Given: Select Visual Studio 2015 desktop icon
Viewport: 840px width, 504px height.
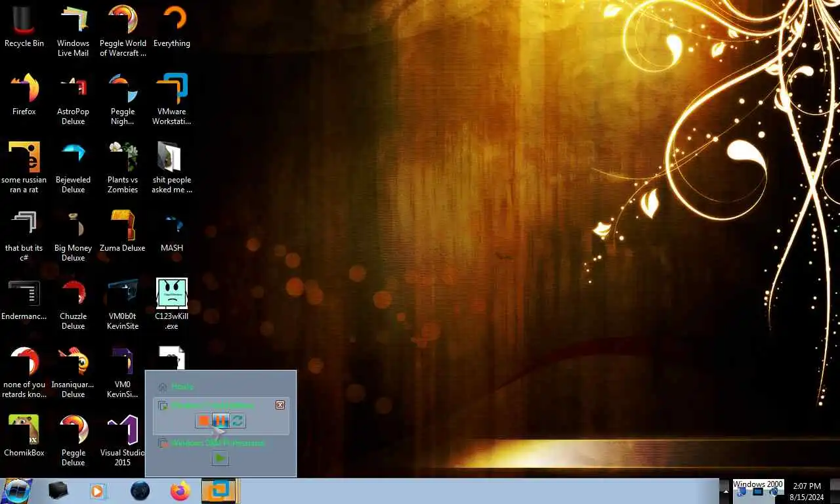Looking at the screenshot, I should point(123,441).
